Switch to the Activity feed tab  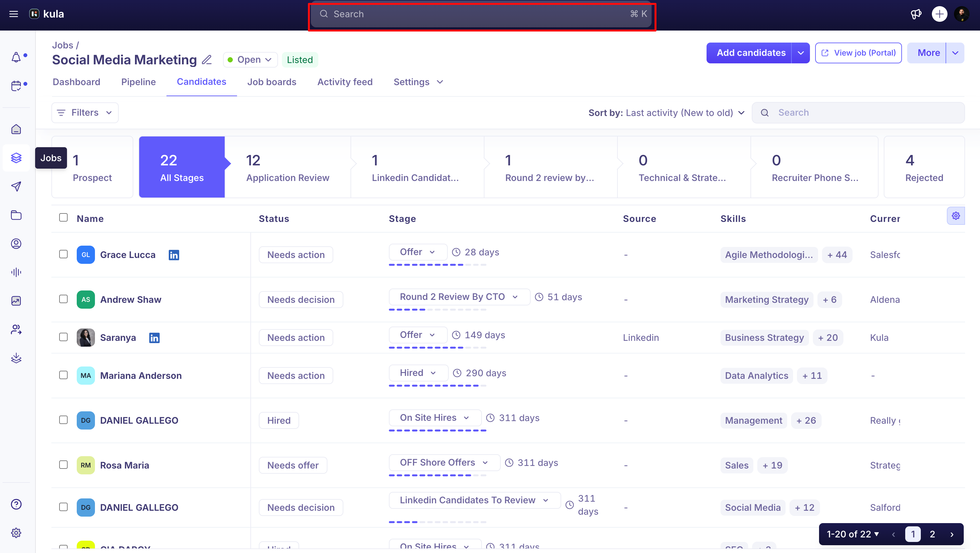[x=345, y=82]
